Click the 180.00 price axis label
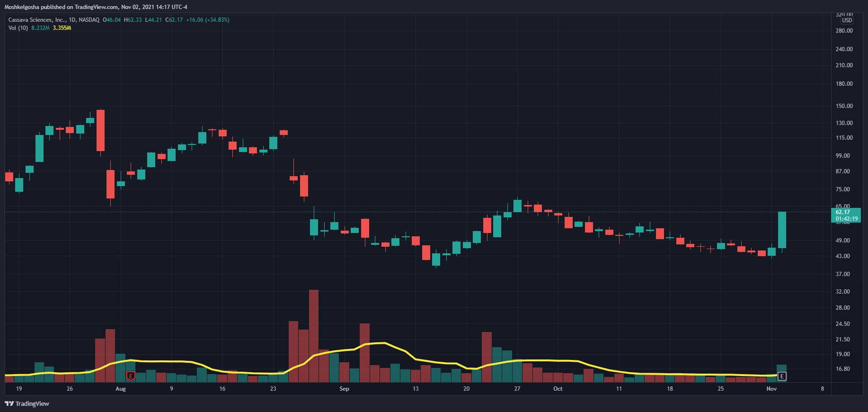This screenshot has width=868, height=412. click(844, 84)
